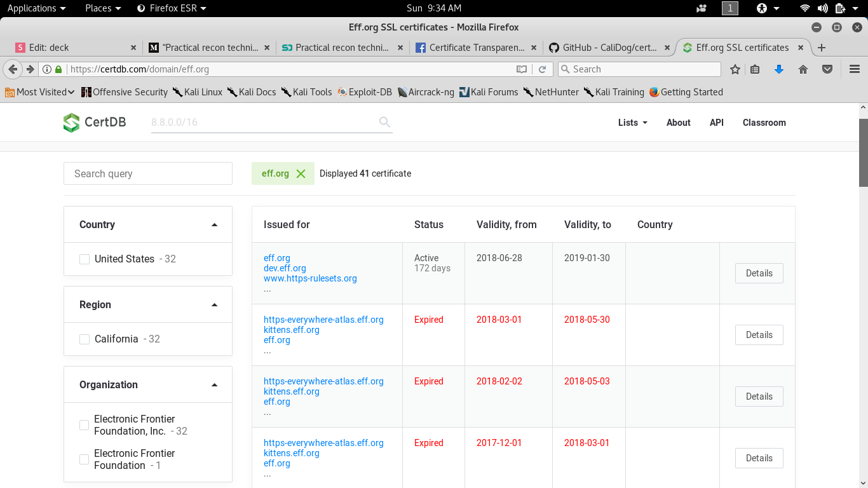Screen dimensions: 868x488
Task: Open Details for certificate valid from 2018-06-28
Action: tap(759, 273)
